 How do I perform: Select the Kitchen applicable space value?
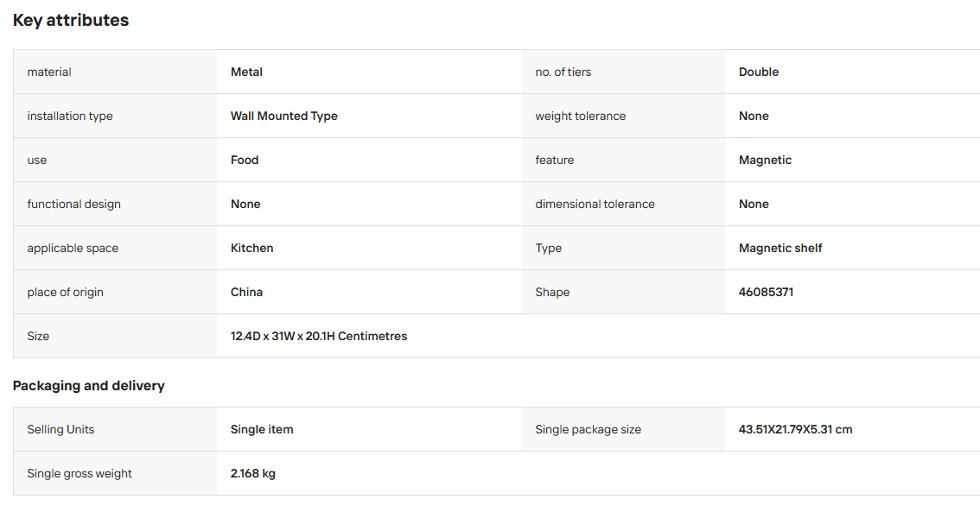click(x=251, y=248)
